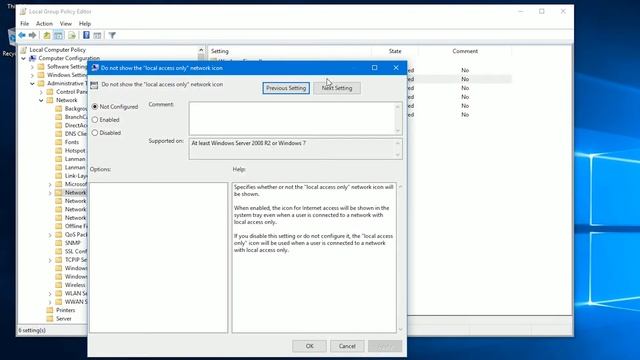This screenshot has height=360, width=640.
Task: Click the "6 setting(s)" status bar text
Action: pyautogui.click(x=32, y=330)
